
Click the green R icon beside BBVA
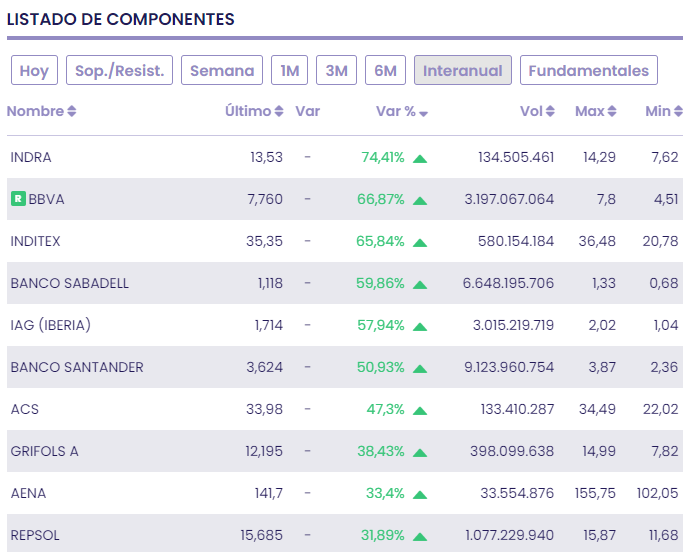pos(18,199)
